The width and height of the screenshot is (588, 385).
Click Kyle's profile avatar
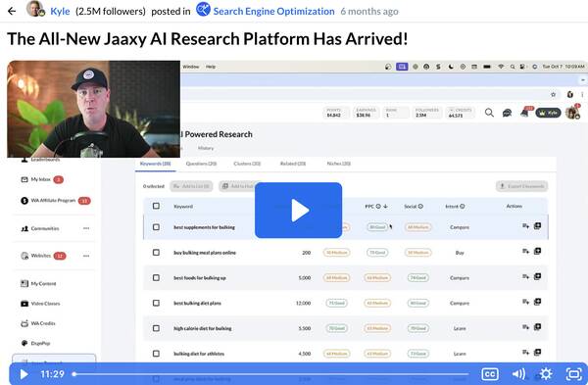35,9
